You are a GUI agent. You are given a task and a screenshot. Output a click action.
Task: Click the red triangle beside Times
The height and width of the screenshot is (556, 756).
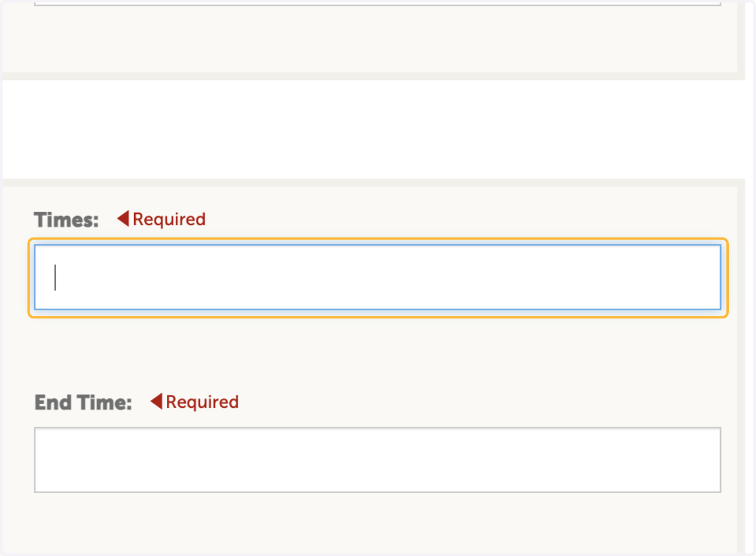(123, 219)
